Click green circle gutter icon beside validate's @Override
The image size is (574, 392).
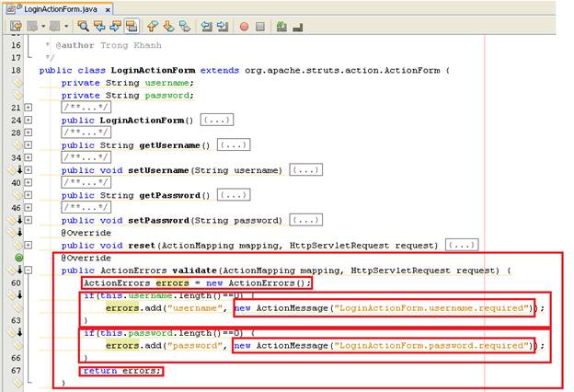[x=18, y=258]
